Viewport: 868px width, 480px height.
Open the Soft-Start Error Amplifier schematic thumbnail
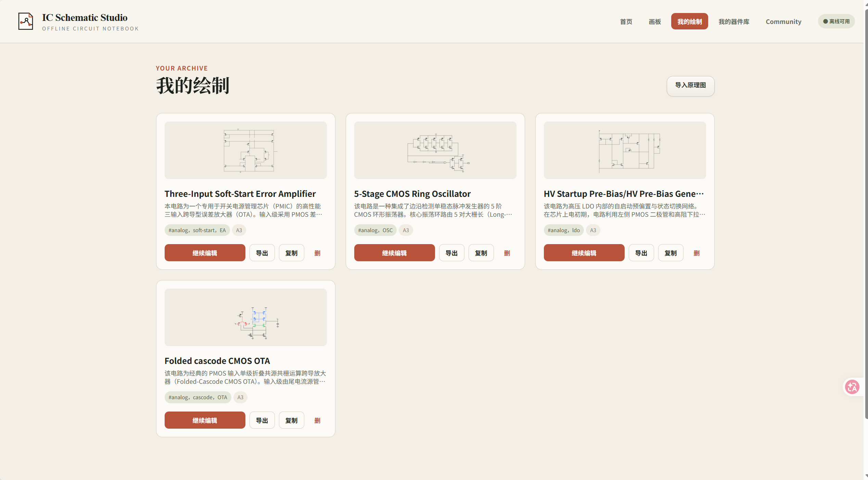coord(245,150)
